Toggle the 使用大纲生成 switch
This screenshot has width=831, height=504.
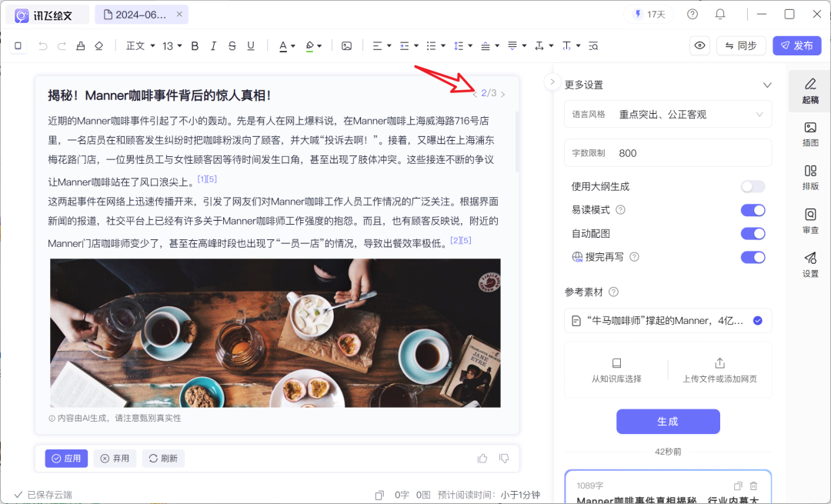click(x=753, y=186)
